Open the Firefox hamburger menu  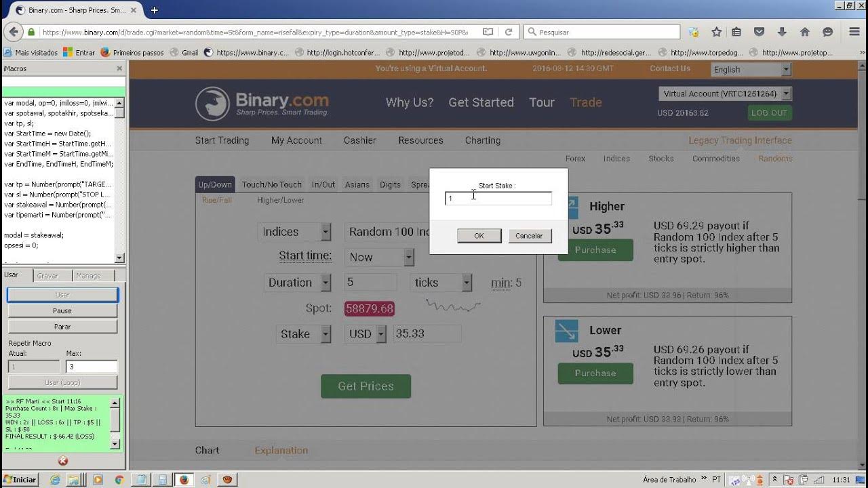[854, 32]
